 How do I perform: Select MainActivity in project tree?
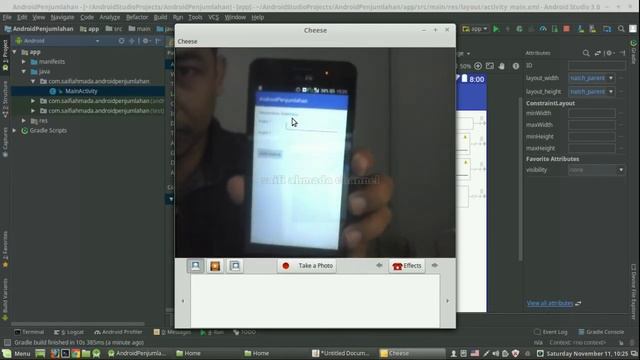pyautogui.click(x=81, y=91)
